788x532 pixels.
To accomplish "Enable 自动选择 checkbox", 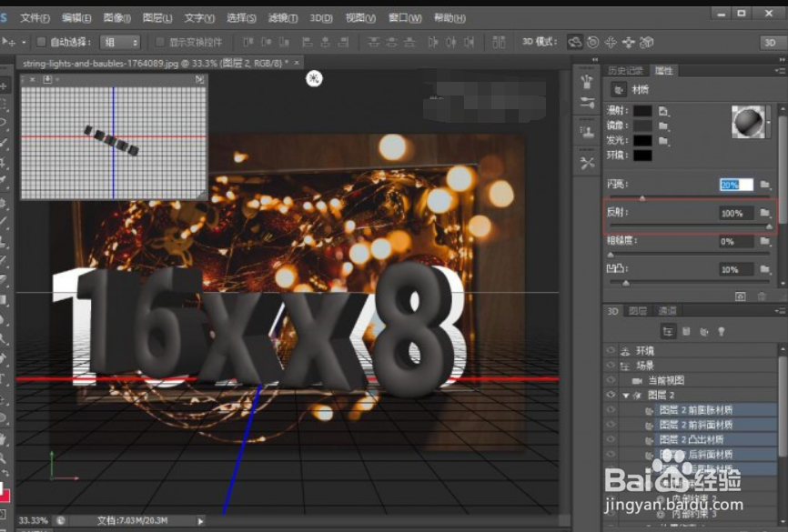I will (42, 42).
